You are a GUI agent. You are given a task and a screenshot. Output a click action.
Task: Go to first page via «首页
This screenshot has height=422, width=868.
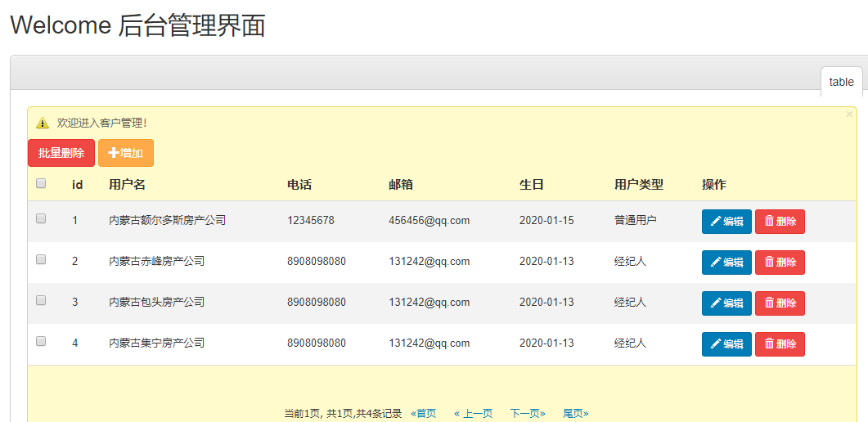click(x=424, y=413)
